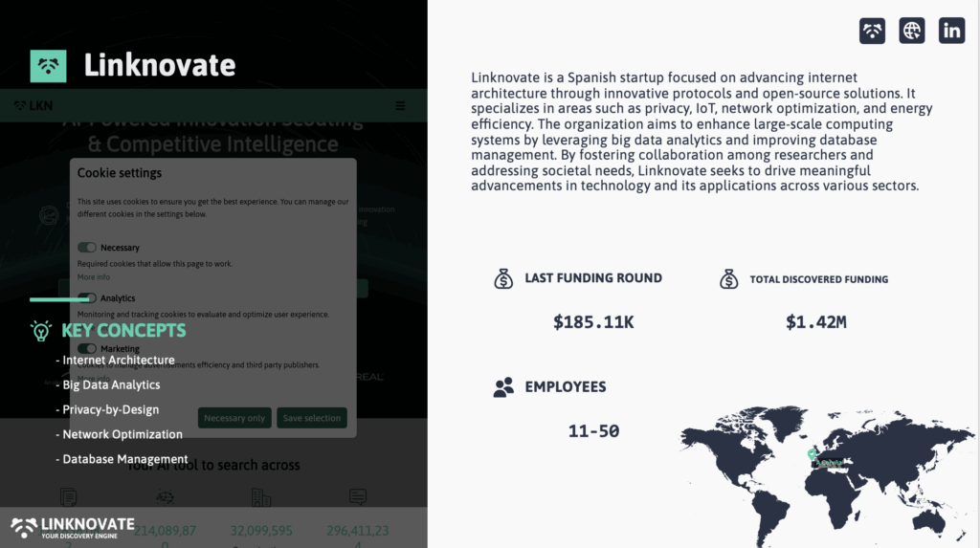Click the lightbulb Key Concepts icon
This screenshot has height=548, width=980.
tap(40, 331)
